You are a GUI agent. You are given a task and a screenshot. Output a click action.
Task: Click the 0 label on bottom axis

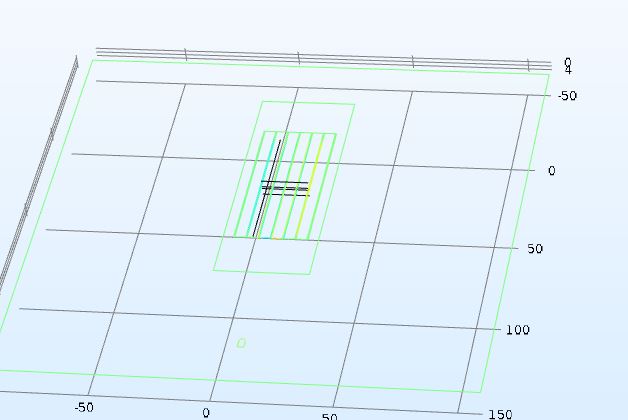[206, 412]
